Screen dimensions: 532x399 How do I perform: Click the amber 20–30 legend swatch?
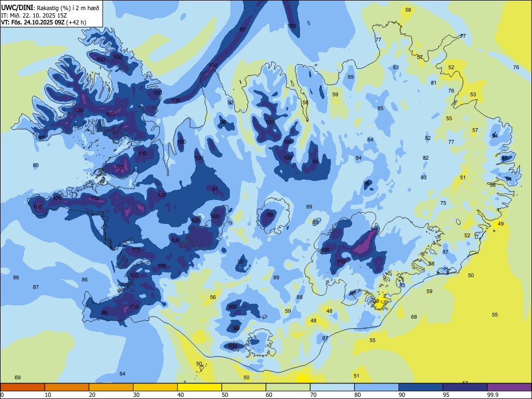coord(111,387)
